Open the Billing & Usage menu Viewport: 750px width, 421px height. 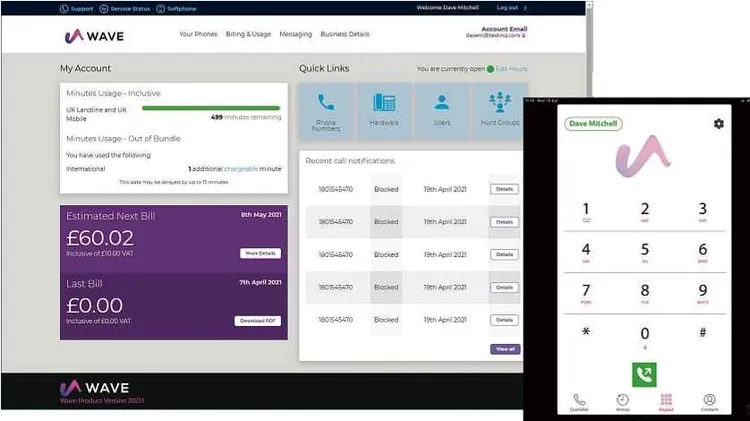(x=247, y=34)
